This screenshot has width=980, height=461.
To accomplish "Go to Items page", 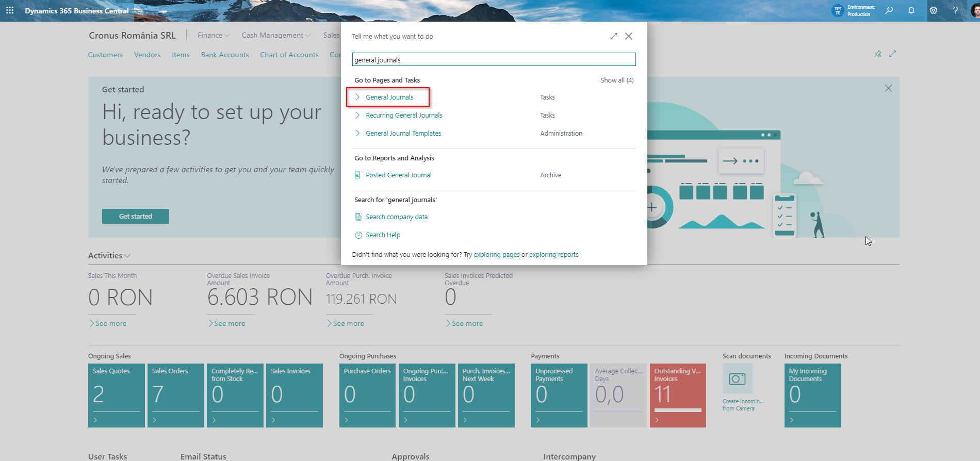I will pos(181,55).
